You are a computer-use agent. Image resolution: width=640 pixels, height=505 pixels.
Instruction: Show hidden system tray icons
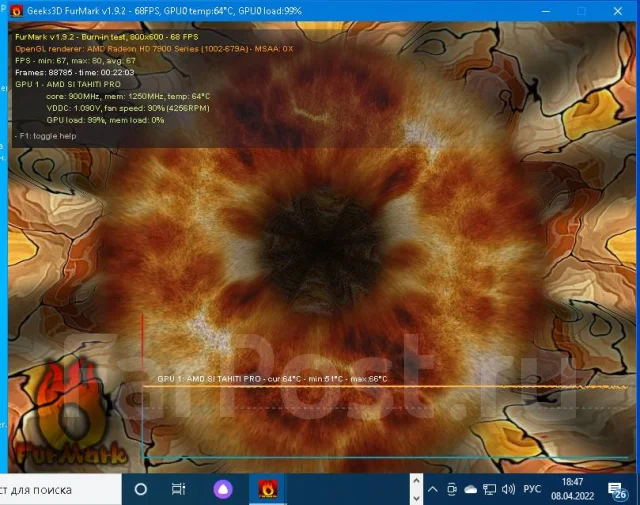coord(433,489)
